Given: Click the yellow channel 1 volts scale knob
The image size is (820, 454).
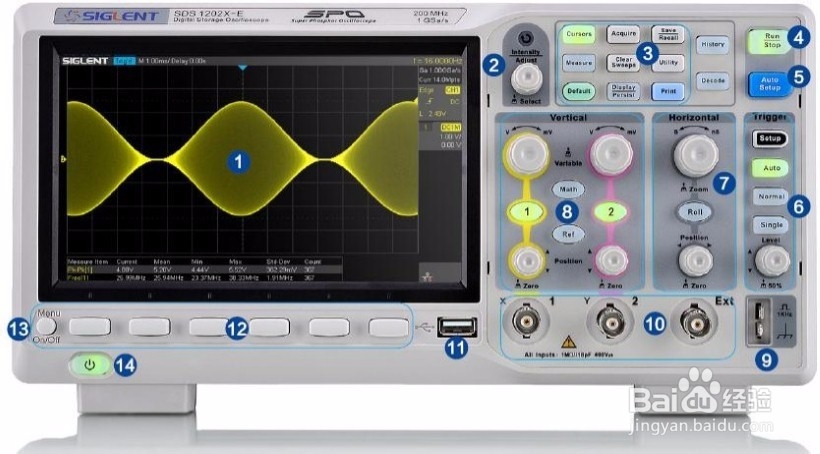Looking at the screenshot, I should point(527,153).
